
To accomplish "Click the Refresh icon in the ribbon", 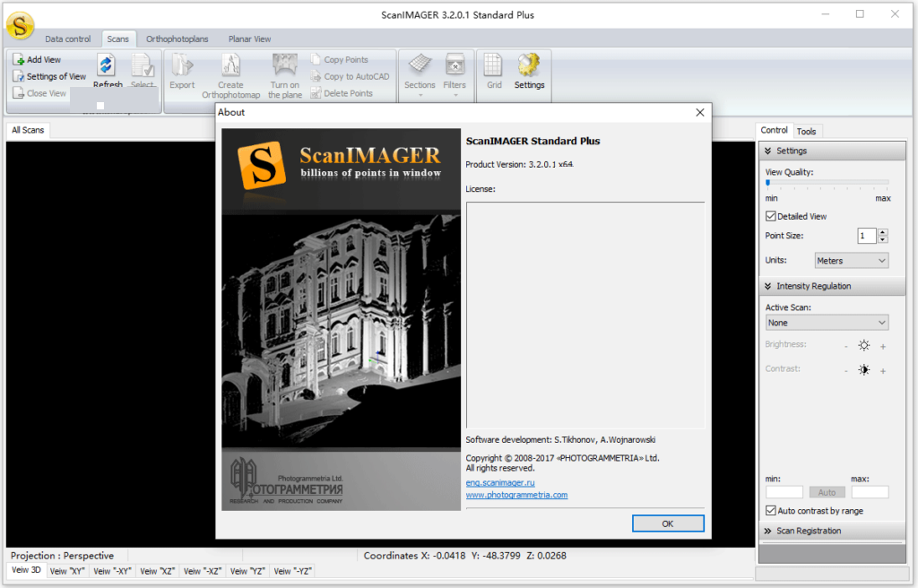I will click(107, 66).
